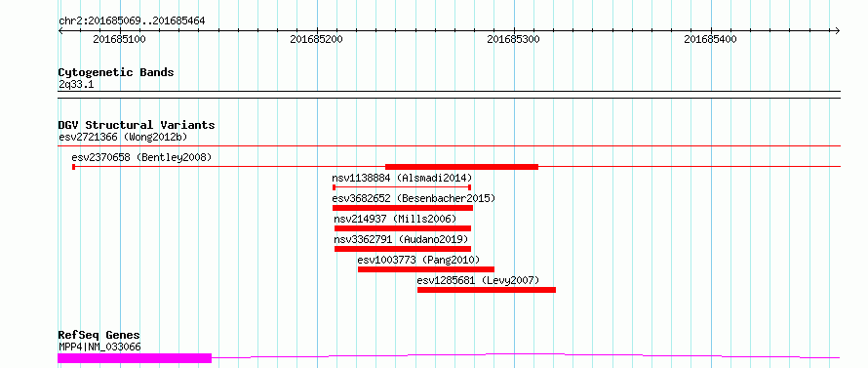
Task: Click the esv1003773 (Pang2010) red bar
Action: [x=425, y=269]
